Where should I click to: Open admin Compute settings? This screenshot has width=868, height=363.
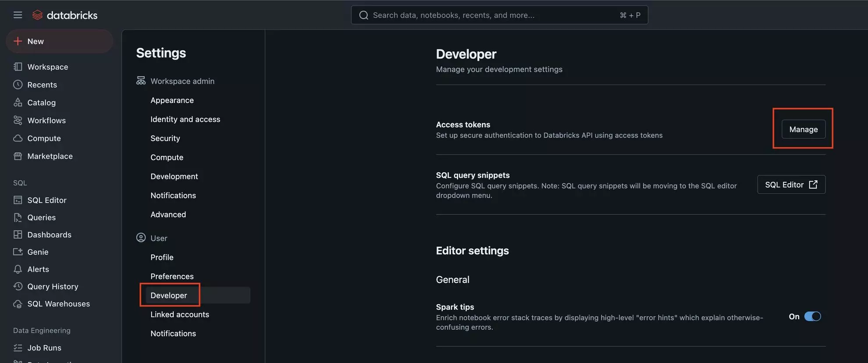pos(167,157)
